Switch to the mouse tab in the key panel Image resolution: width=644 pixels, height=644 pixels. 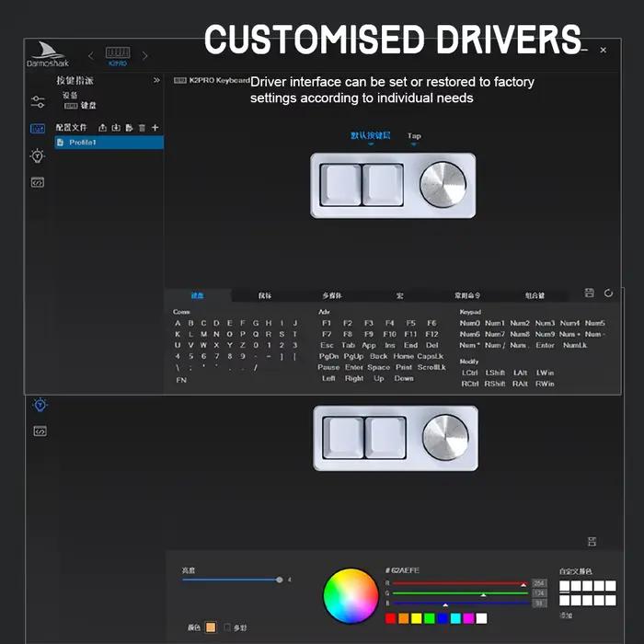coord(265,295)
